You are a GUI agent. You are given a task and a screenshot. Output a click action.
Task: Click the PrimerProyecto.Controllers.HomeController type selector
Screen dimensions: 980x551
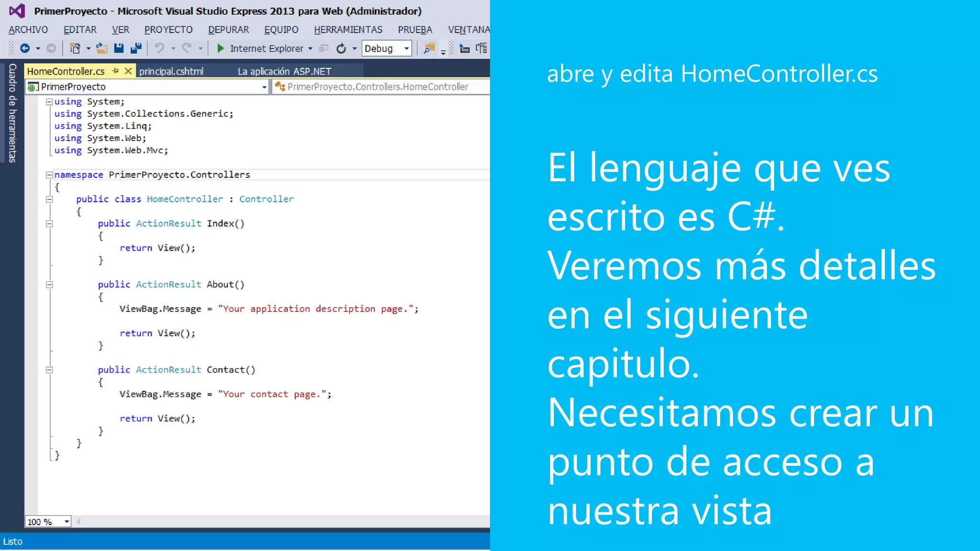click(381, 87)
